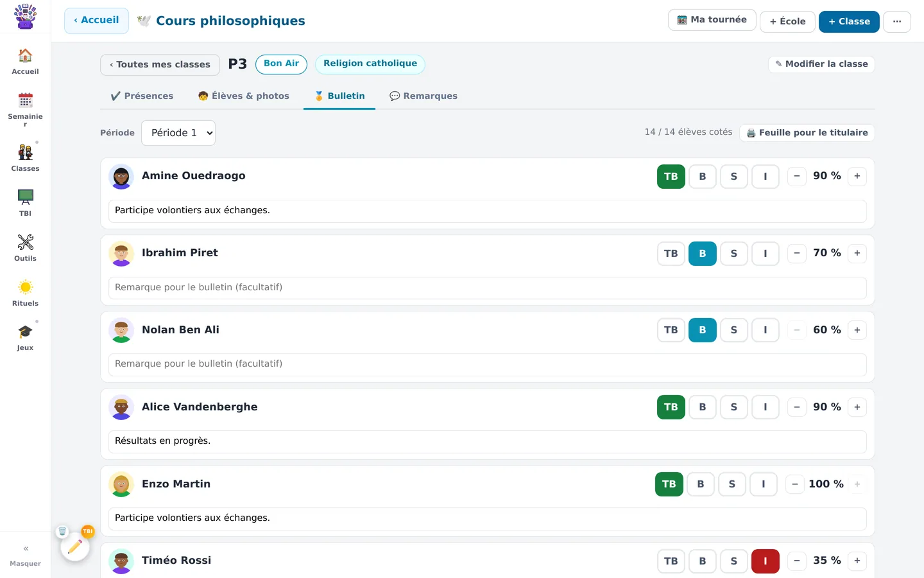Click Alice Vandenberghe's remark field
This screenshot has width=924, height=578.
(x=488, y=442)
